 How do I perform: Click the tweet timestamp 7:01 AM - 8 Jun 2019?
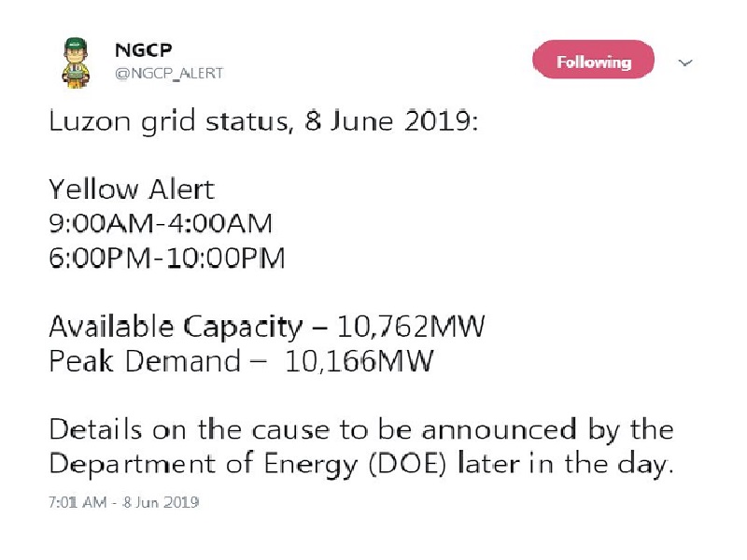coord(124,503)
